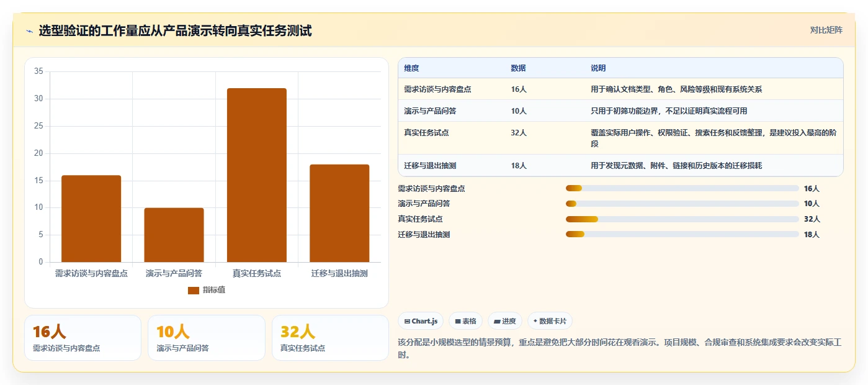The image size is (868, 385).
Task: Click the 迁移与退出抽测 label in the progress list
Action: pyautogui.click(x=424, y=235)
